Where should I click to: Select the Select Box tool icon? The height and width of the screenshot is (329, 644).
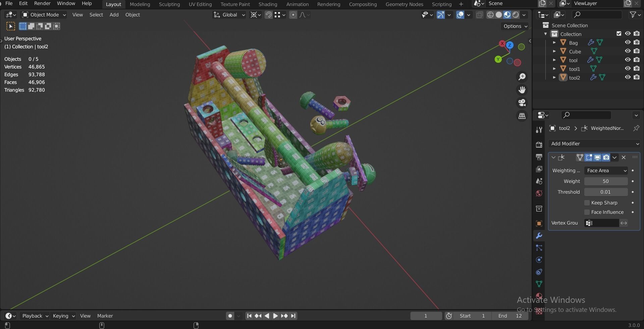pyautogui.click(x=10, y=26)
